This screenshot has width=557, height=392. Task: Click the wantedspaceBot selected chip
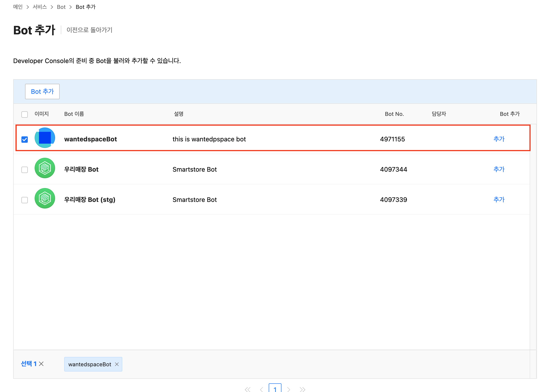point(93,364)
